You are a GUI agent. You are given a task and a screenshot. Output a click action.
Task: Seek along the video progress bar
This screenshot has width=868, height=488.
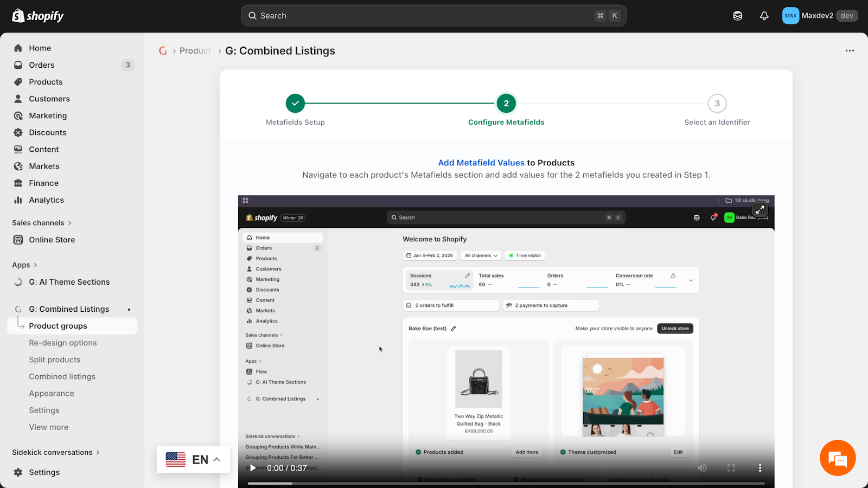point(506,483)
